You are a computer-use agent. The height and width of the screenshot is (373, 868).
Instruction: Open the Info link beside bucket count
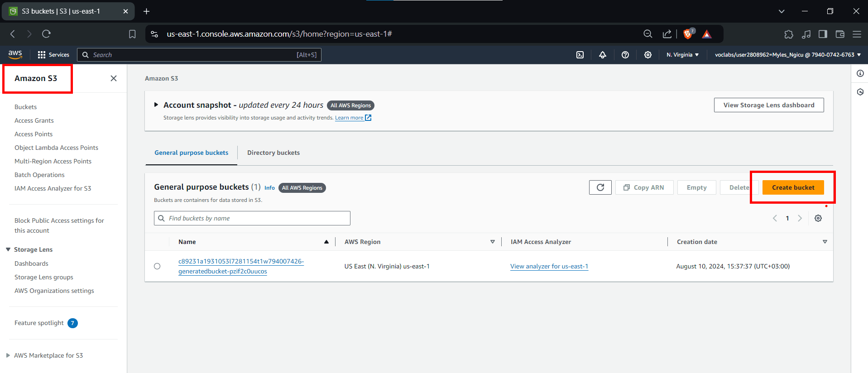click(269, 188)
